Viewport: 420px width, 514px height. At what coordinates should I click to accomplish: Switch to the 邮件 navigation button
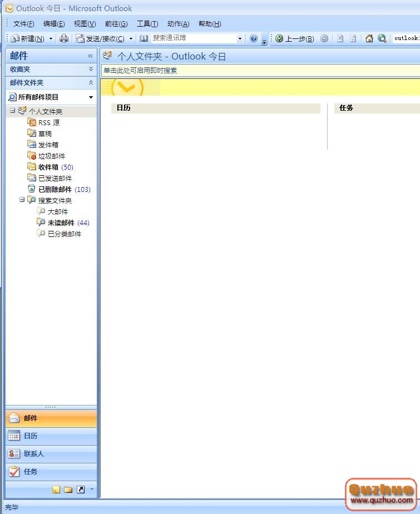pyautogui.click(x=51, y=418)
